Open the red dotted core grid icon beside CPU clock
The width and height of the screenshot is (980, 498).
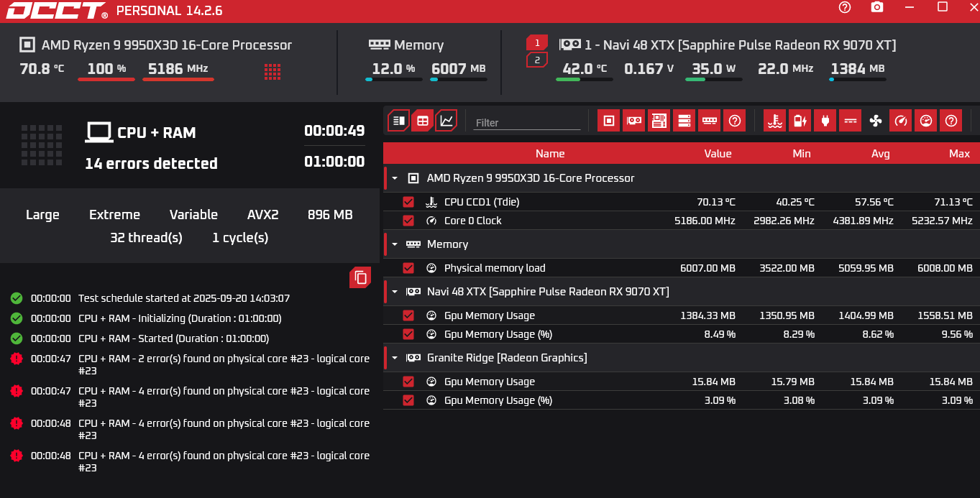coord(273,71)
